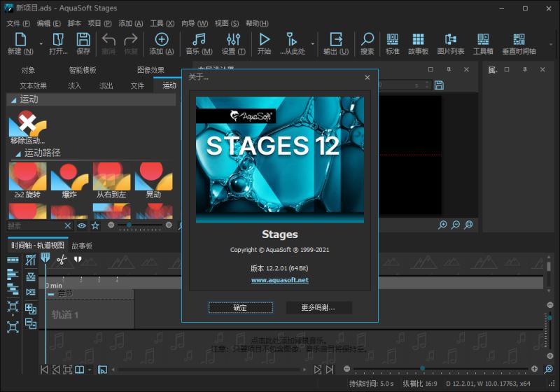Open the 编辑 menu
This screenshot has width=560, height=392.
[x=48, y=23]
